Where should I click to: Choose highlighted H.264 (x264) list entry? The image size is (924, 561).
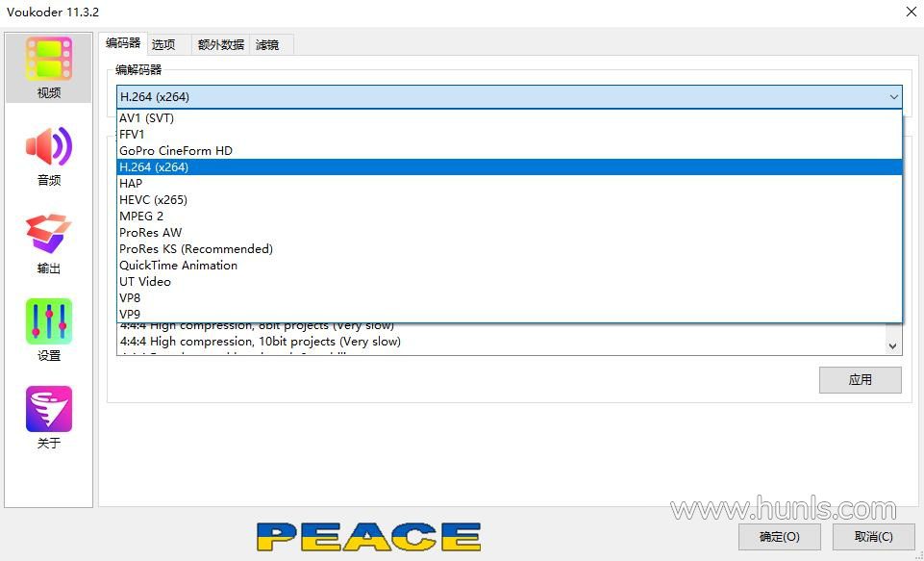click(x=510, y=167)
